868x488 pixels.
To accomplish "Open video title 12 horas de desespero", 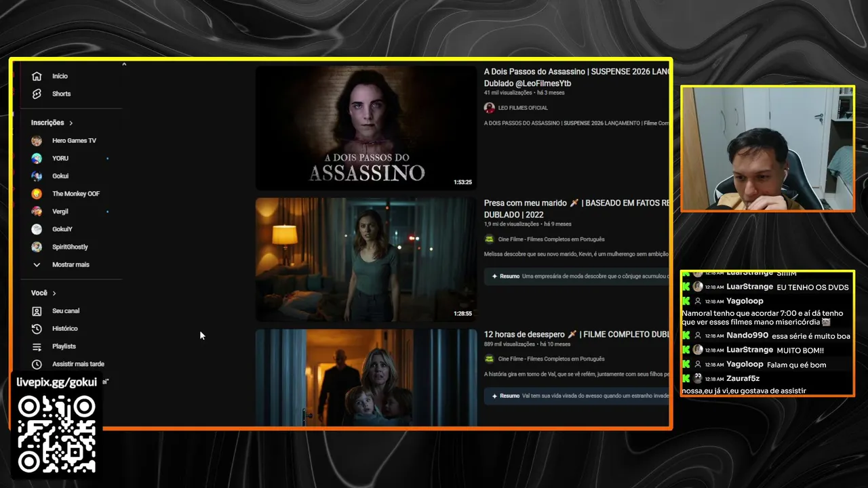I will pos(576,334).
